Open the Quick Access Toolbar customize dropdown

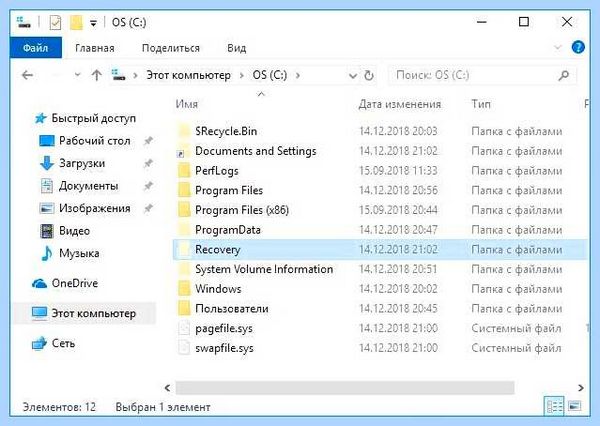pos(93,23)
